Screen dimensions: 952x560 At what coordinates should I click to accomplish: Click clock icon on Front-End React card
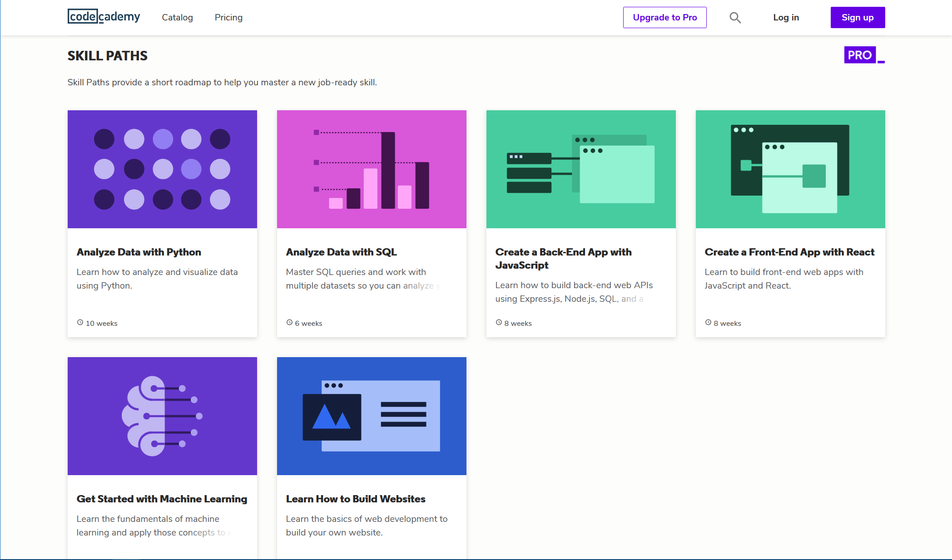(708, 323)
